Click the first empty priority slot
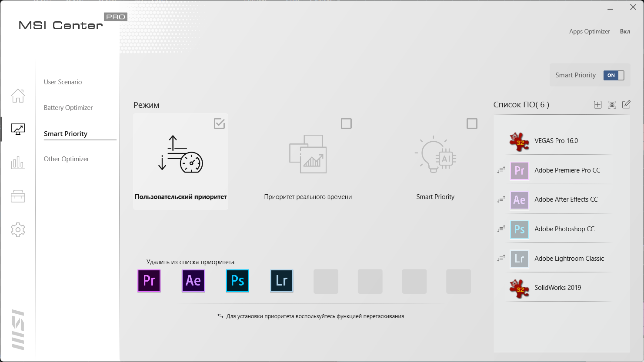The image size is (644, 362). (x=326, y=281)
